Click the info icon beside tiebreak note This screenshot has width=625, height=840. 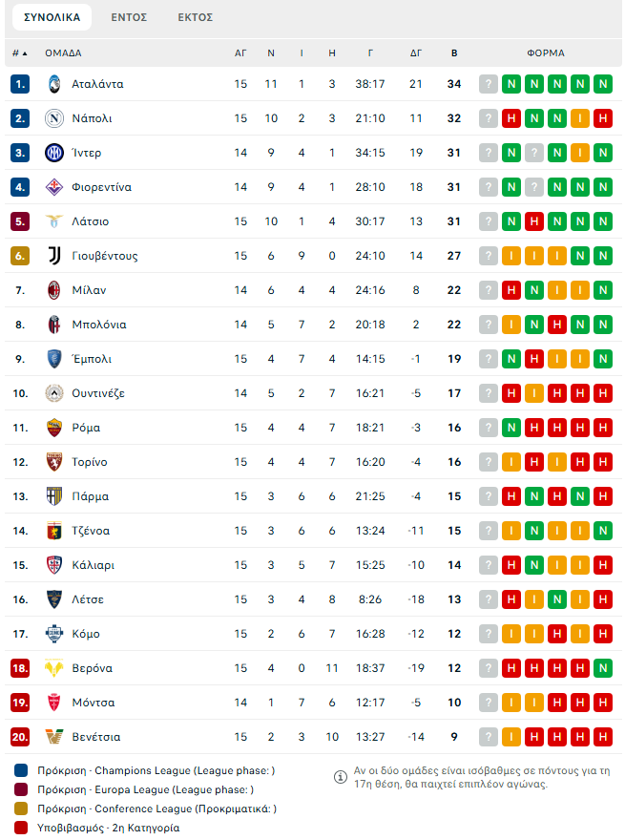(x=340, y=777)
